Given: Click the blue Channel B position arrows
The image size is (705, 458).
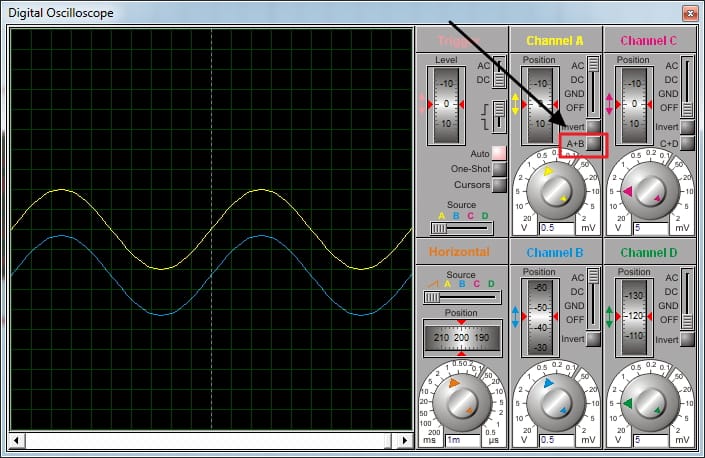Looking at the screenshot, I should [x=515, y=316].
